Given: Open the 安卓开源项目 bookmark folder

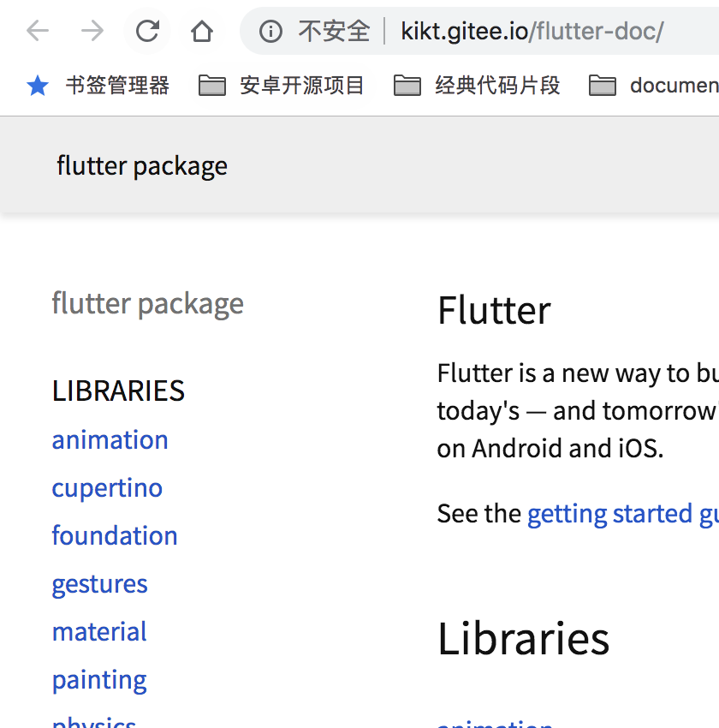Looking at the screenshot, I should click(281, 86).
